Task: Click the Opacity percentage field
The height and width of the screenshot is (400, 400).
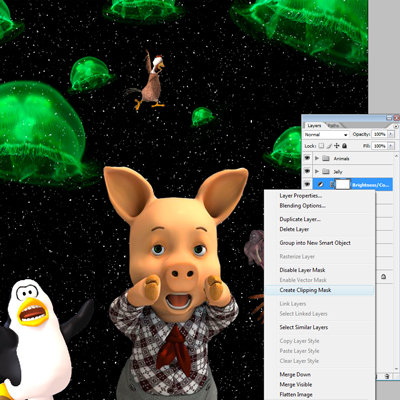Action: coord(379,134)
